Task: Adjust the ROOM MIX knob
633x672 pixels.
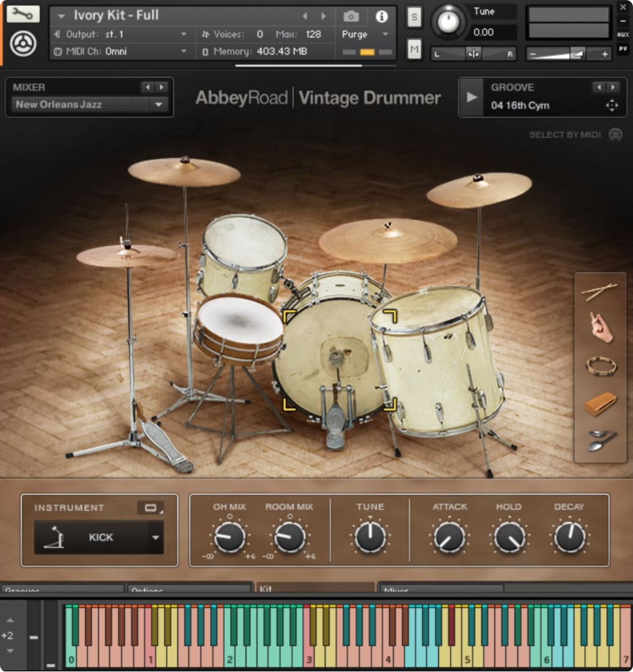Action: (x=290, y=537)
